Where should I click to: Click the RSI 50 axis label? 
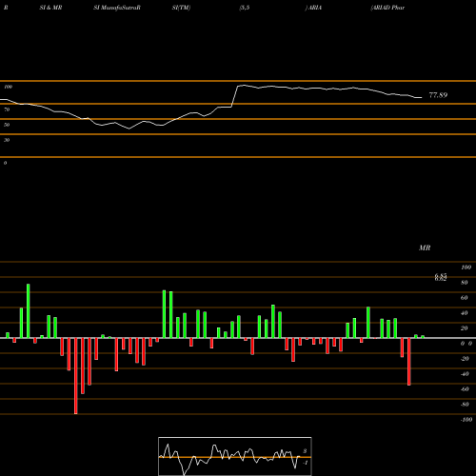[7, 125]
